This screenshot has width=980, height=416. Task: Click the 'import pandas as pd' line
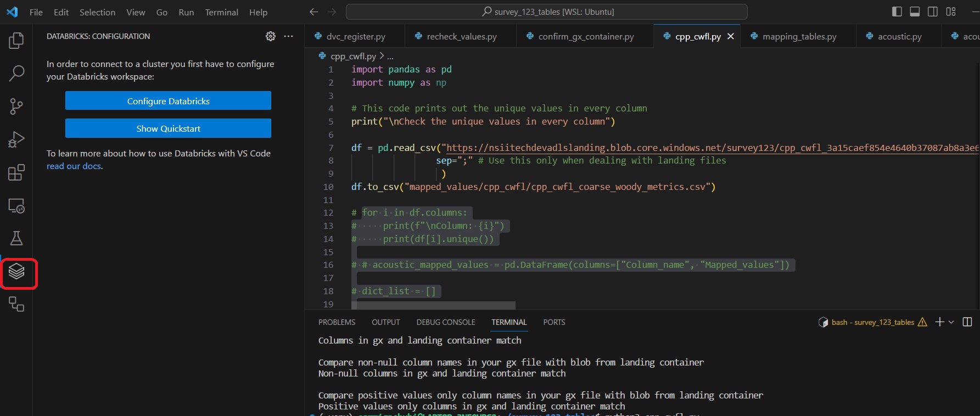point(401,69)
